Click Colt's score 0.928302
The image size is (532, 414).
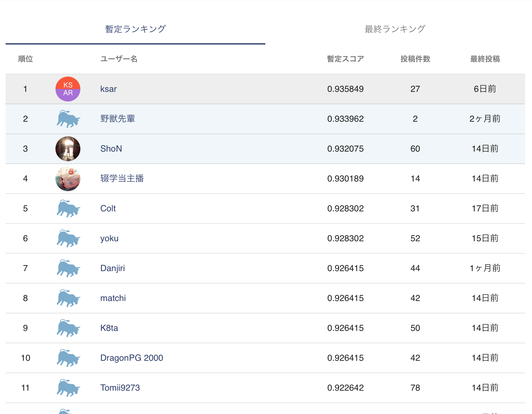point(345,209)
